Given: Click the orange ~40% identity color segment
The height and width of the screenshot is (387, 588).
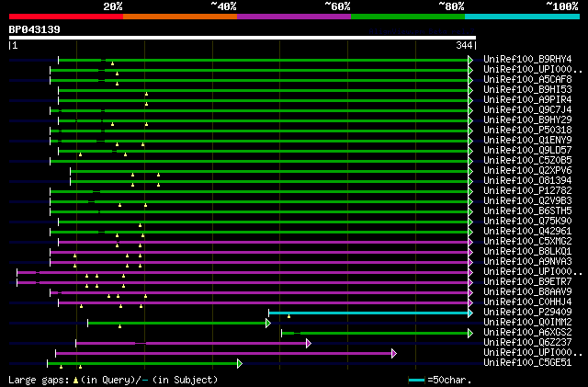Looking at the screenshot, I should pyautogui.click(x=180, y=17).
